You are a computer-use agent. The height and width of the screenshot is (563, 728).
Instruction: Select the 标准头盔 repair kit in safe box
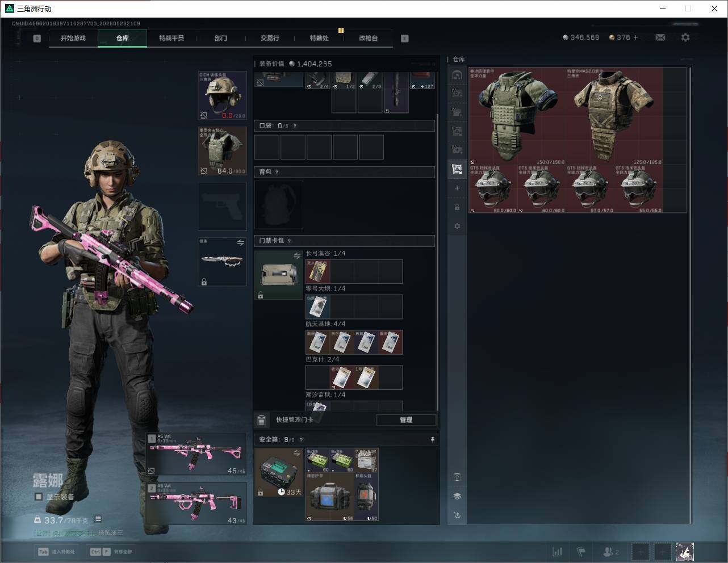click(366, 497)
